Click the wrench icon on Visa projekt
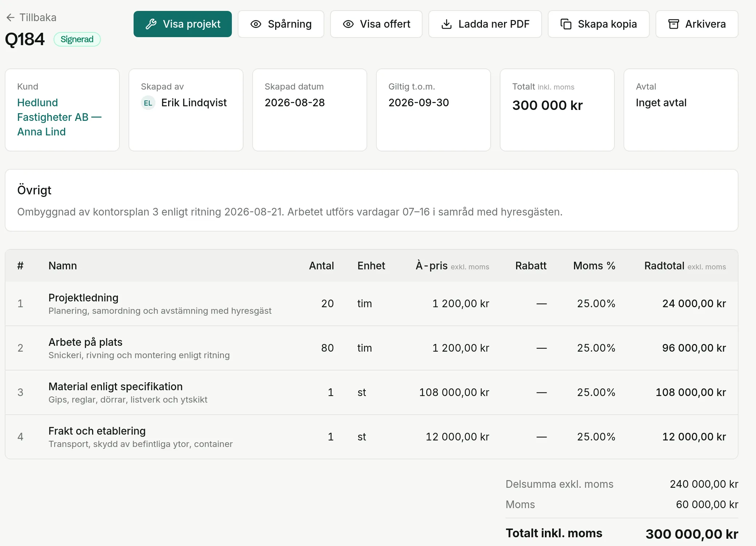 tap(151, 24)
